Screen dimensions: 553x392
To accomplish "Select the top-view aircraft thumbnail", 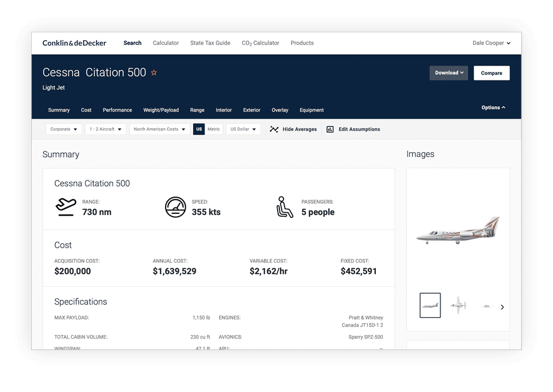I will [458, 306].
